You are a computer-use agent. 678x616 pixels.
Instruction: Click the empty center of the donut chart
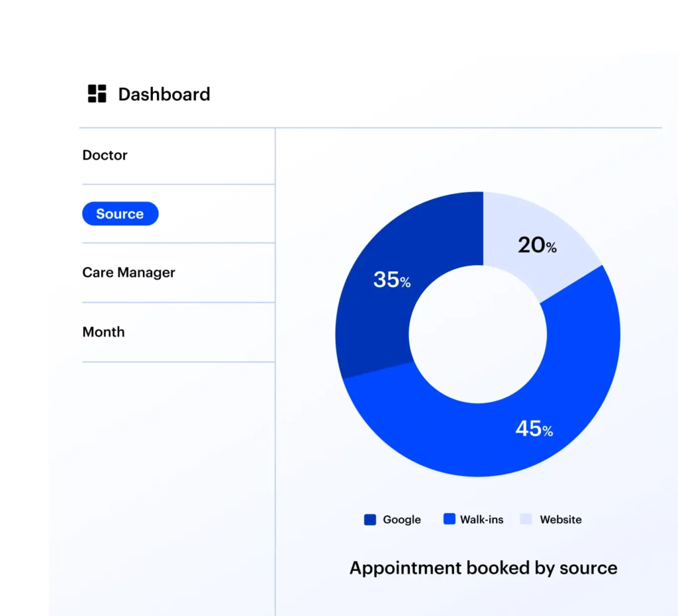[x=478, y=334]
